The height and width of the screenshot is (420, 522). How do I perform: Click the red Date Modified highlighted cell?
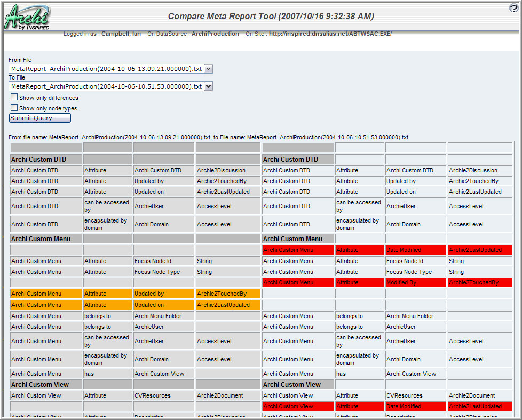click(x=415, y=249)
